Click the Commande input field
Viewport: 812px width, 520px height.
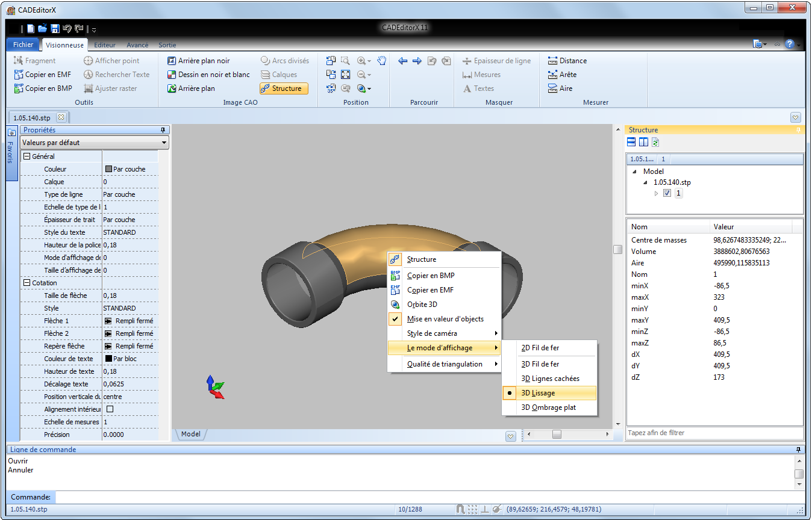point(422,497)
